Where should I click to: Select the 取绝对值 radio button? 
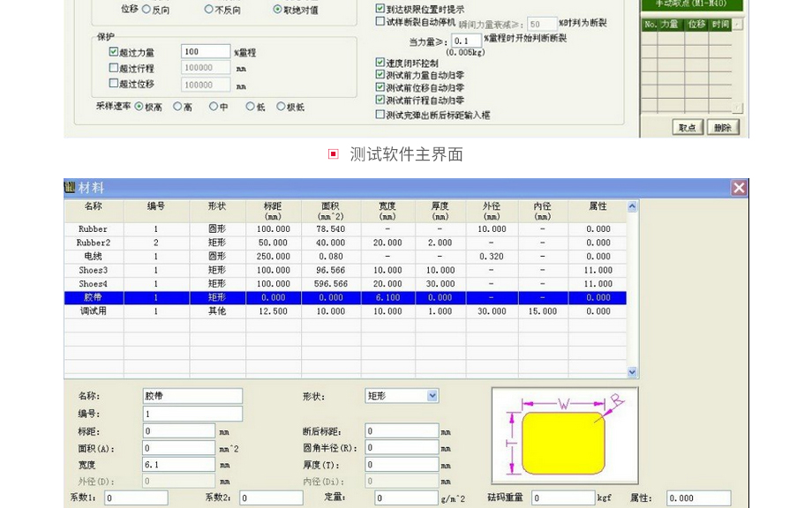pos(277,10)
